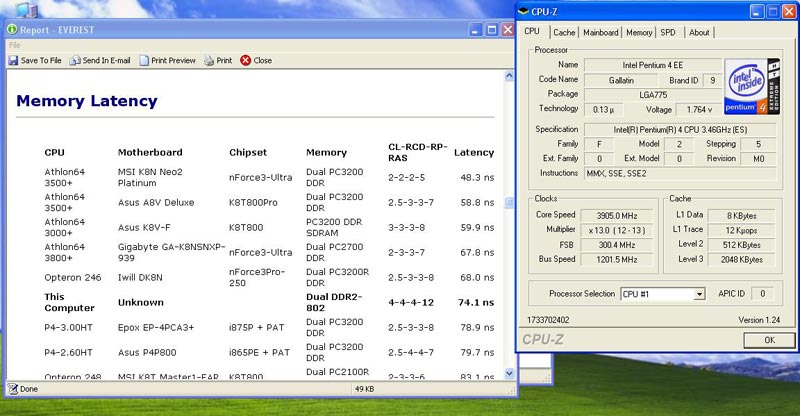The width and height of the screenshot is (800, 416).
Task: Switch to the Mainboard tab in CPU-Z
Action: [601, 32]
